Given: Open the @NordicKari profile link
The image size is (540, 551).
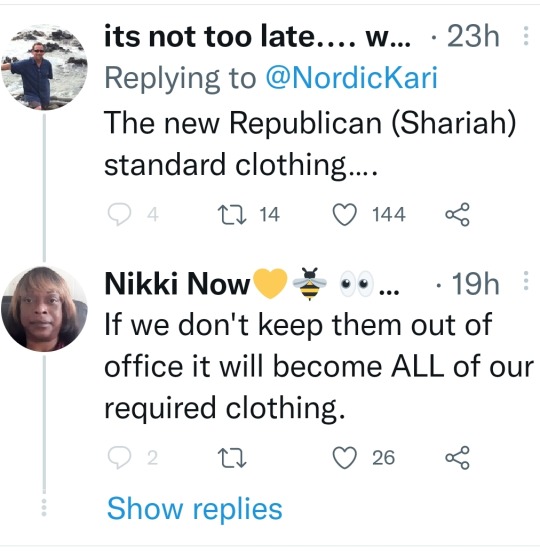Looking at the screenshot, I should pyautogui.click(x=352, y=78).
